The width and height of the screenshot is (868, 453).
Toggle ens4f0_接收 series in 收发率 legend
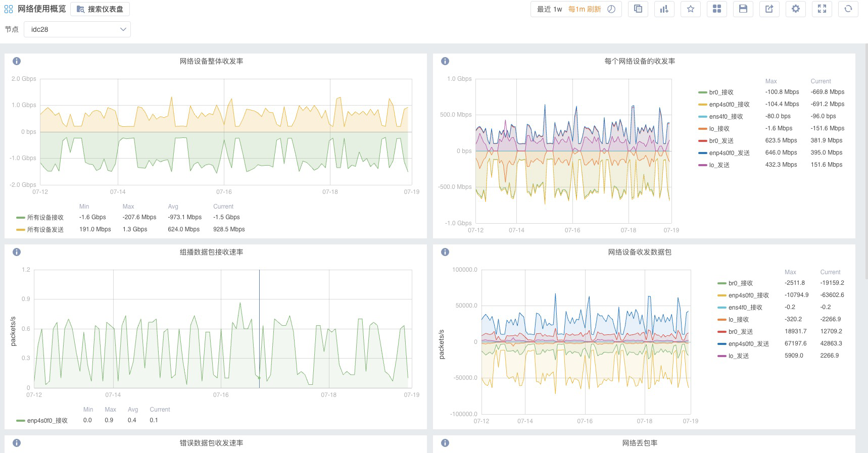click(726, 117)
